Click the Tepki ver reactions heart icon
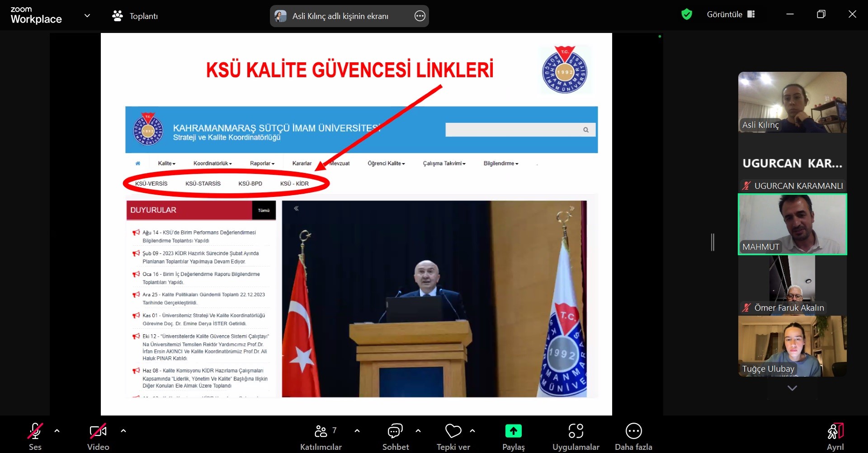868x453 pixels. point(453,431)
